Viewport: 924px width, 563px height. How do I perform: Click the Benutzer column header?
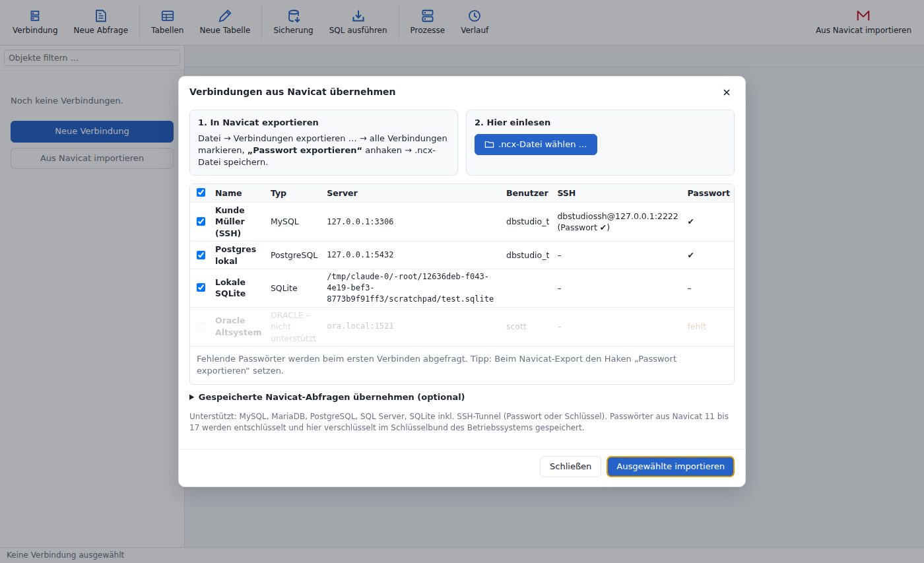click(527, 193)
